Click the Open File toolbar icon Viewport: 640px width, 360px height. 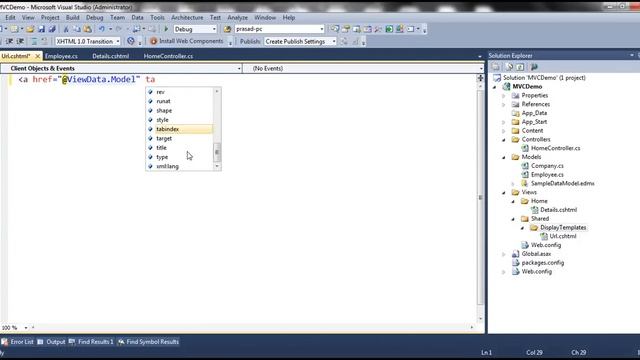30,29
